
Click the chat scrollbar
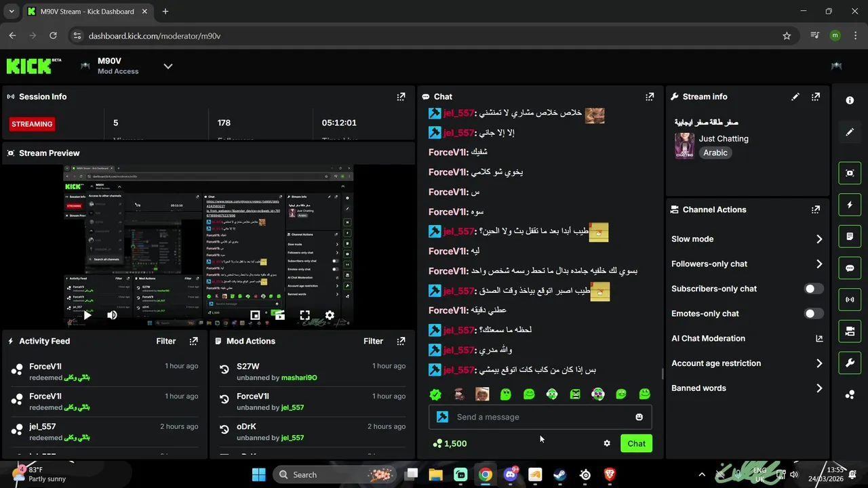coord(663,373)
